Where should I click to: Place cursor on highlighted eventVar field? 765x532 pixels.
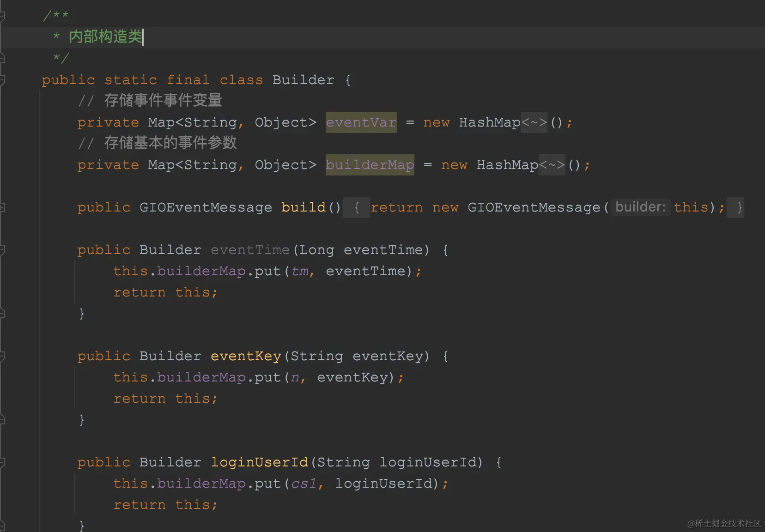coord(361,122)
